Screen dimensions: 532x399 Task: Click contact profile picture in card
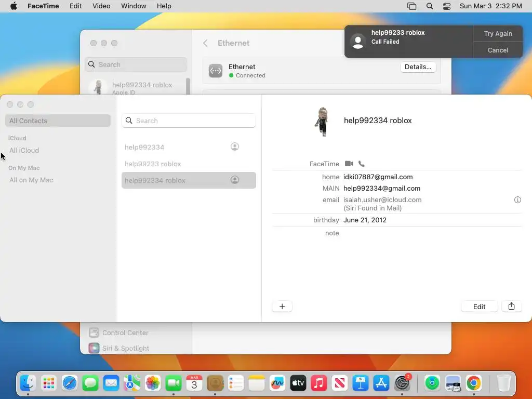pyautogui.click(x=322, y=122)
